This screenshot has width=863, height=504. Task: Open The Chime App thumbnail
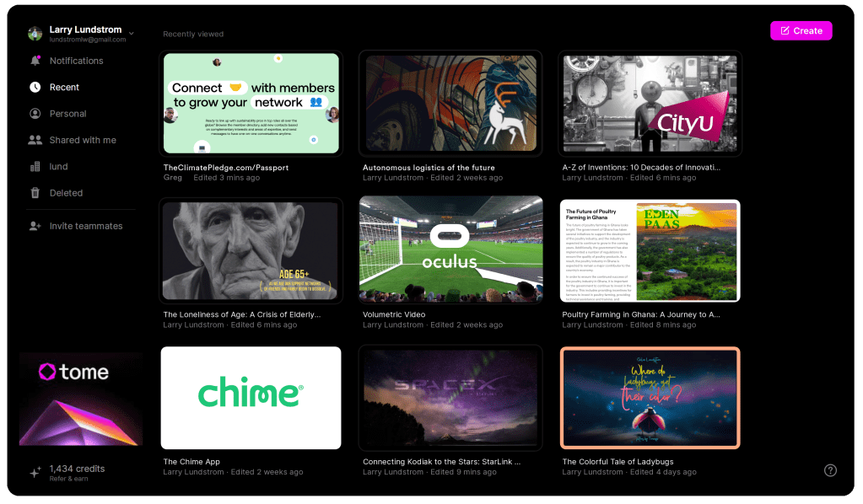pos(251,397)
